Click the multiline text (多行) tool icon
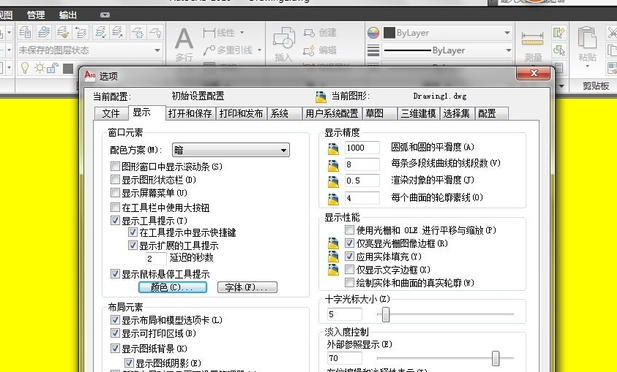 pos(184,39)
